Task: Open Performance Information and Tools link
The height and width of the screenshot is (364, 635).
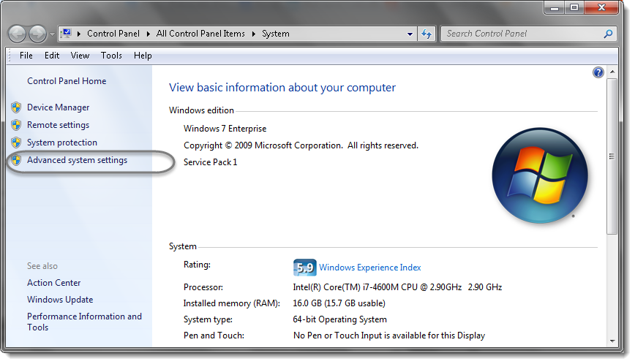Action: 84,322
